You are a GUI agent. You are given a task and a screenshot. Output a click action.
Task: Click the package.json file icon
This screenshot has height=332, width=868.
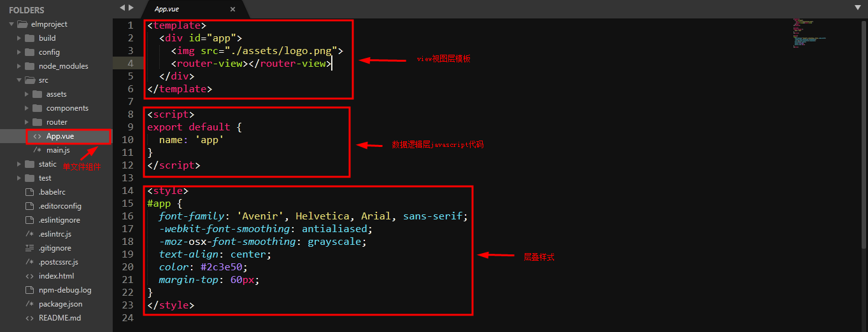pyautogui.click(x=29, y=304)
